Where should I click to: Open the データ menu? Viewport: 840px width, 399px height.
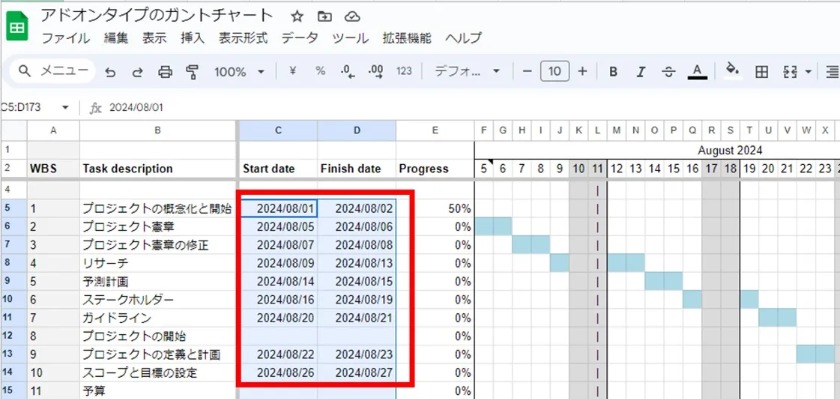[x=300, y=38]
